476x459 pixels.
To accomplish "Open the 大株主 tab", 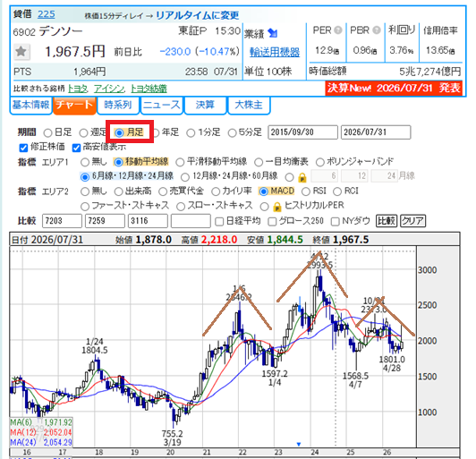I will 249,105.
